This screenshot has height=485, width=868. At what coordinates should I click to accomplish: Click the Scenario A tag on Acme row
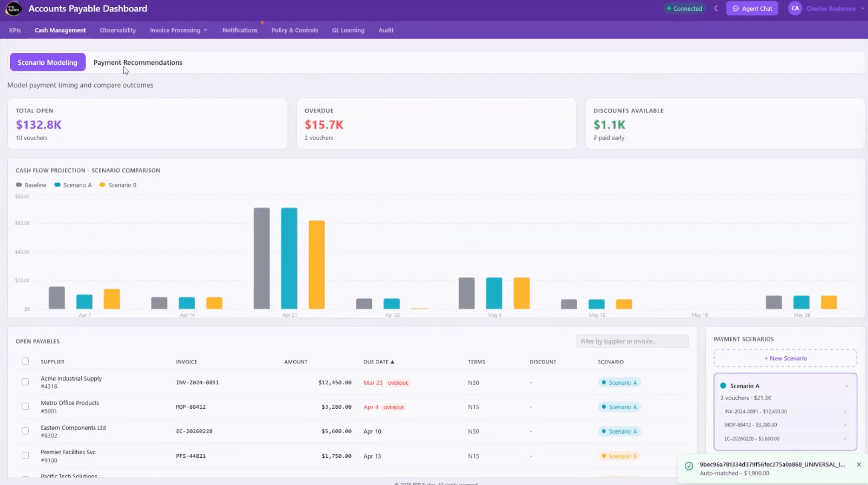pyautogui.click(x=619, y=383)
